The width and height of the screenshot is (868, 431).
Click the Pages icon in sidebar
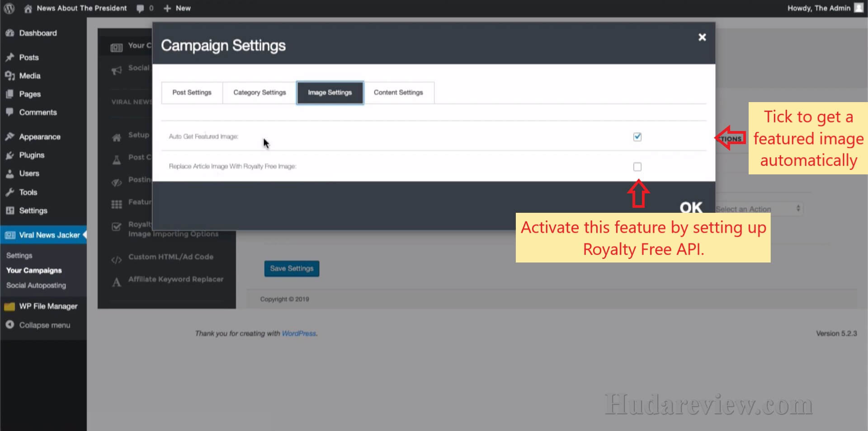pyautogui.click(x=9, y=94)
